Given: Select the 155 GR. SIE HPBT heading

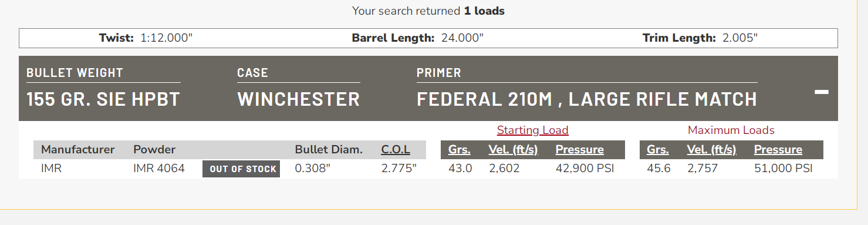Looking at the screenshot, I should (x=103, y=99).
